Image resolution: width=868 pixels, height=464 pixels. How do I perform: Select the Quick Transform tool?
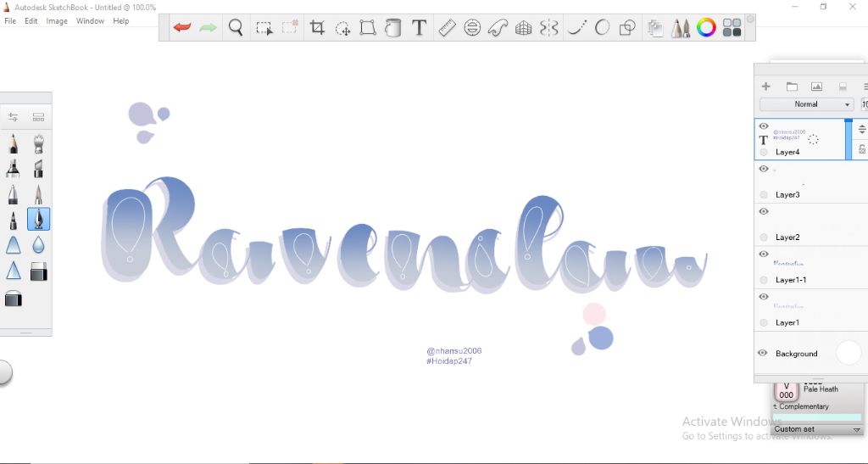[x=342, y=28]
